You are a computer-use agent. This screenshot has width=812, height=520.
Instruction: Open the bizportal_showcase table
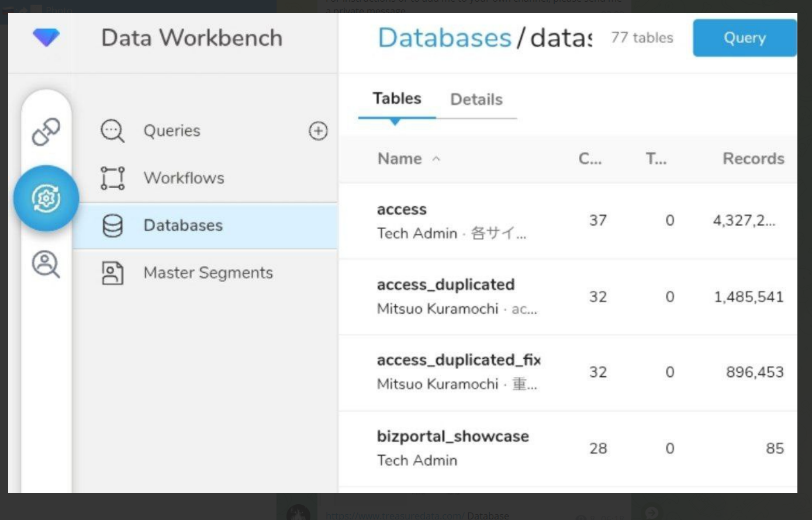click(452, 436)
